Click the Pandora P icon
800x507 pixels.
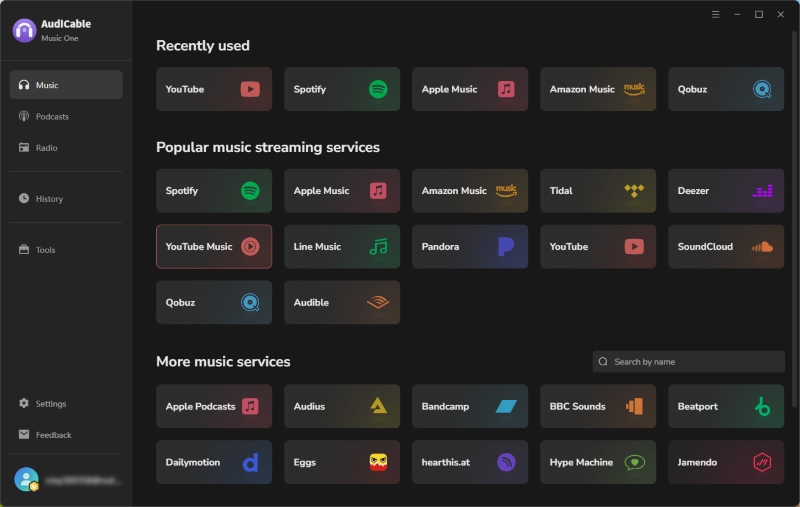pos(506,246)
